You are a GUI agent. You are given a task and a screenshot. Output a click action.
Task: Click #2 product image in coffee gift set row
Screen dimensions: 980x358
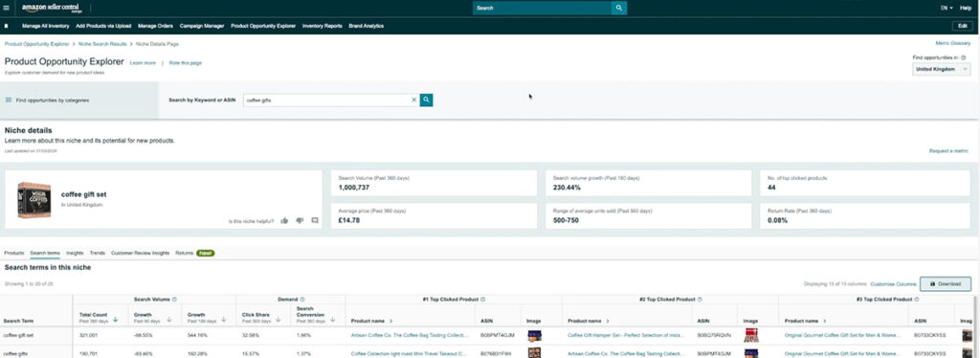coord(750,336)
